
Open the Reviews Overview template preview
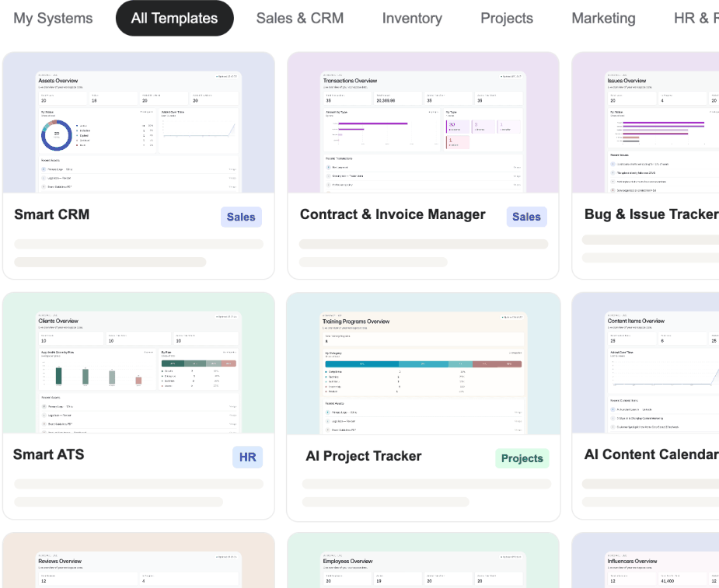point(138,560)
